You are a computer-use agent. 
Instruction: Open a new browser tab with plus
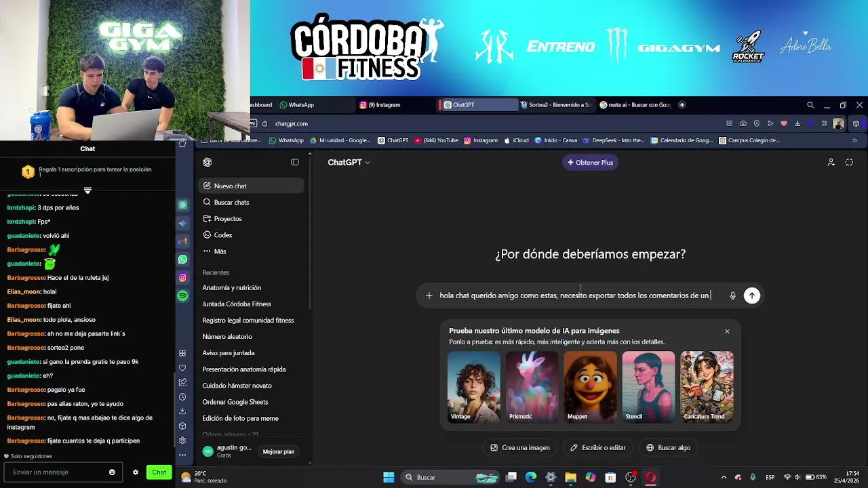682,105
